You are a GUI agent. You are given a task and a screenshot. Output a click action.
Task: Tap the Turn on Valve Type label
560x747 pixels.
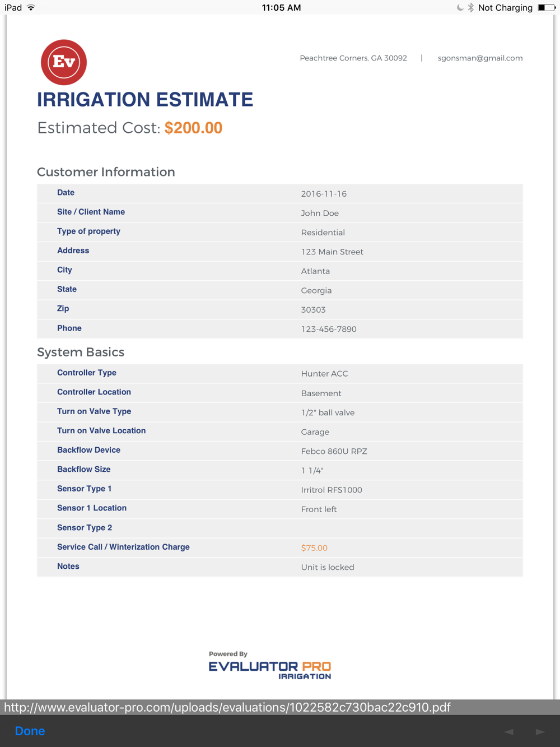pos(94,411)
